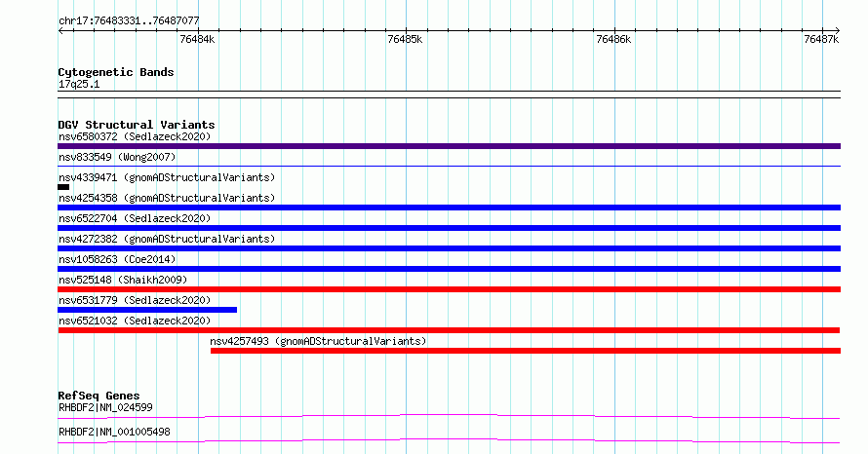This screenshot has height=454, width=868.
Task: Click the nsv6580372 (Sedlazeck2020) variant label
Action: click(x=135, y=136)
